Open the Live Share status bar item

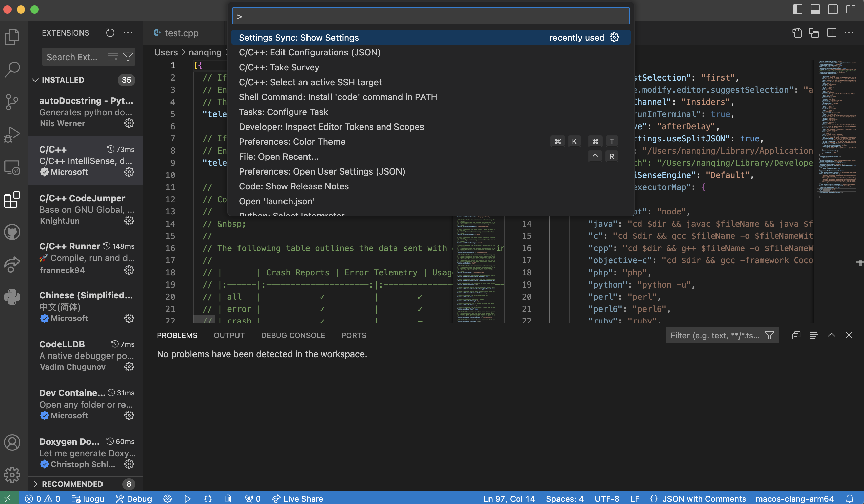297,498
